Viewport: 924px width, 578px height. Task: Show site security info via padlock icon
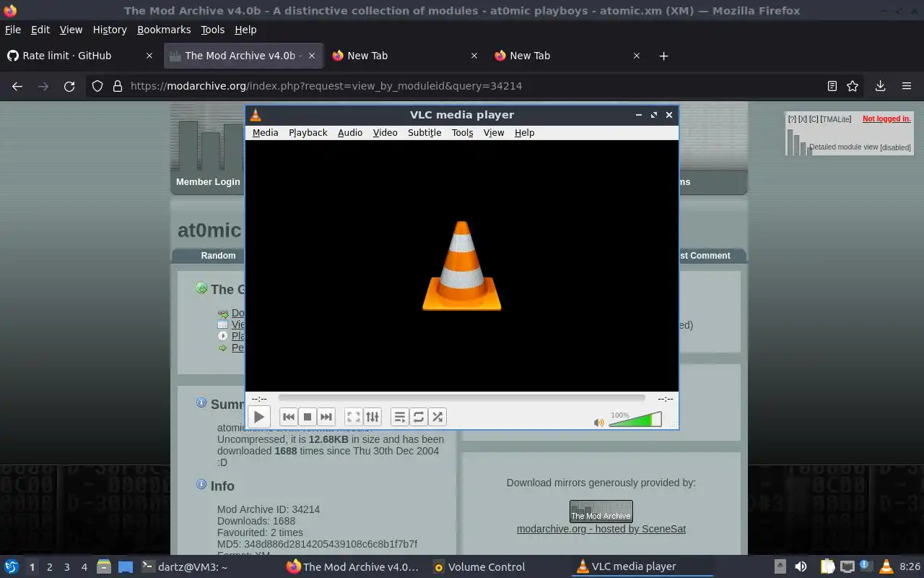pos(118,86)
